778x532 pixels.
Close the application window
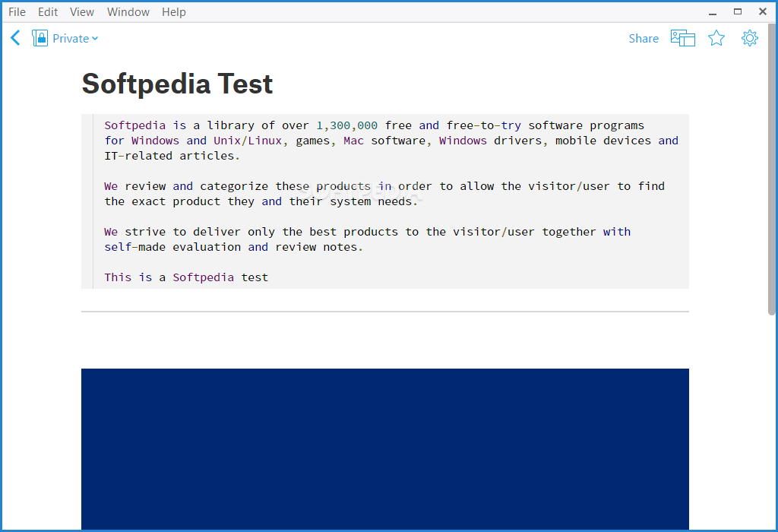click(763, 12)
